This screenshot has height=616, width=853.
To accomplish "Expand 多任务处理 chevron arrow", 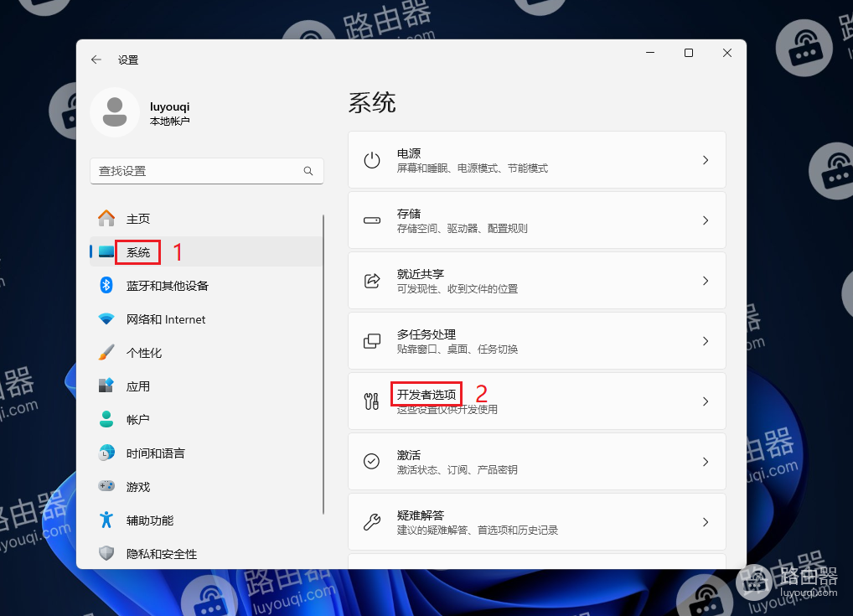I will [x=706, y=341].
